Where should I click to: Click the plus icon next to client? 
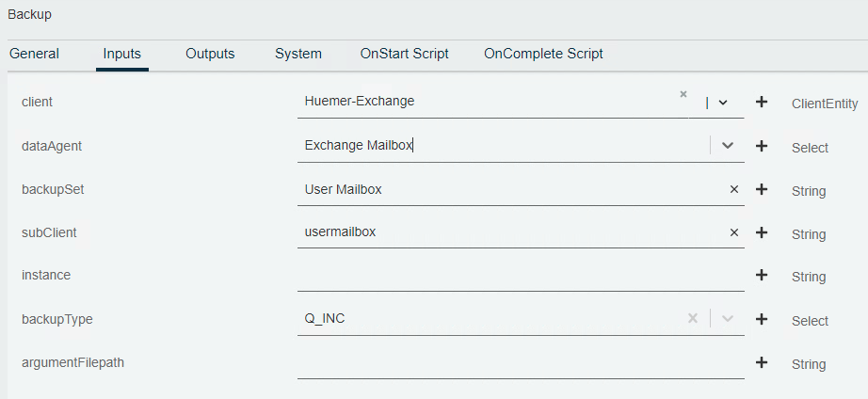point(762,102)
